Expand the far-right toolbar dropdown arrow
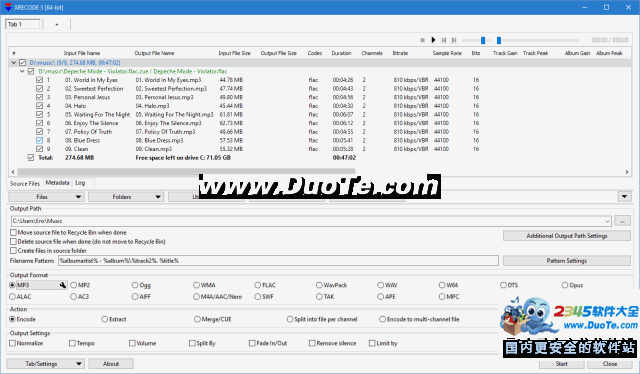The width and height of the screenshot is (640, 374). point(624,197)
